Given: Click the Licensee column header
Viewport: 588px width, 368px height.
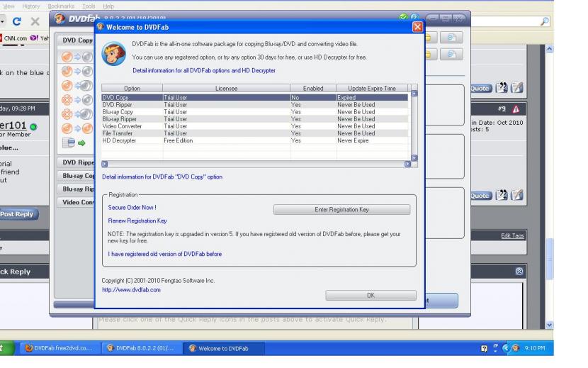Looking at the screenshot, I should (226, 89).
